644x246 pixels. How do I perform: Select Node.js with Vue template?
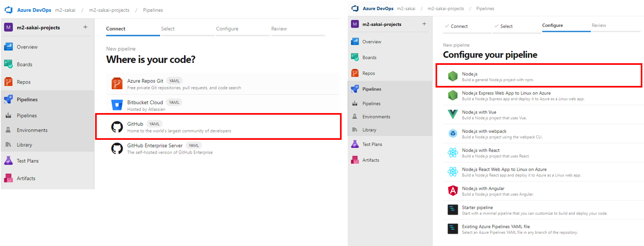pyautogui.click(x=544, y=115)
